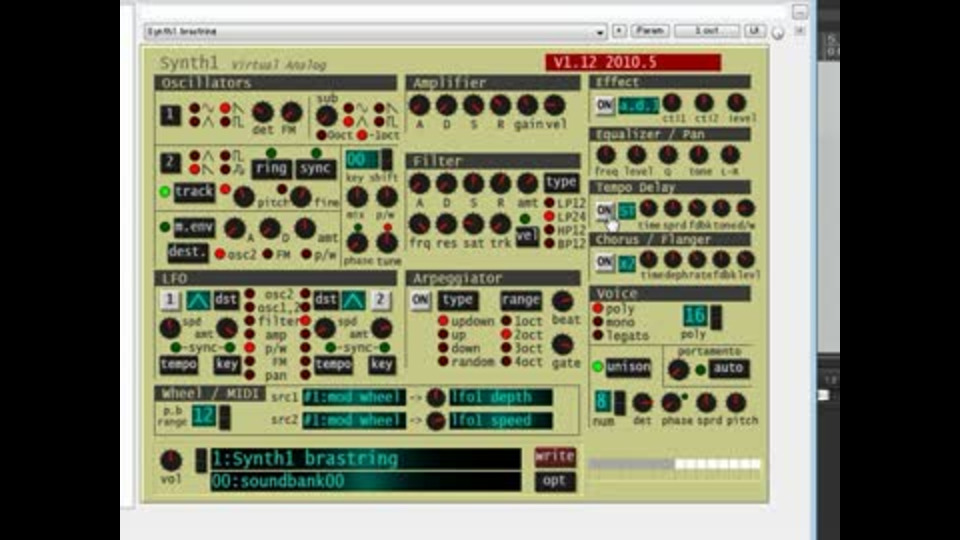Open src2 mod wheel source dropdown
The image size is (960, 540).
pyautogui.click(x=354, y=420)
